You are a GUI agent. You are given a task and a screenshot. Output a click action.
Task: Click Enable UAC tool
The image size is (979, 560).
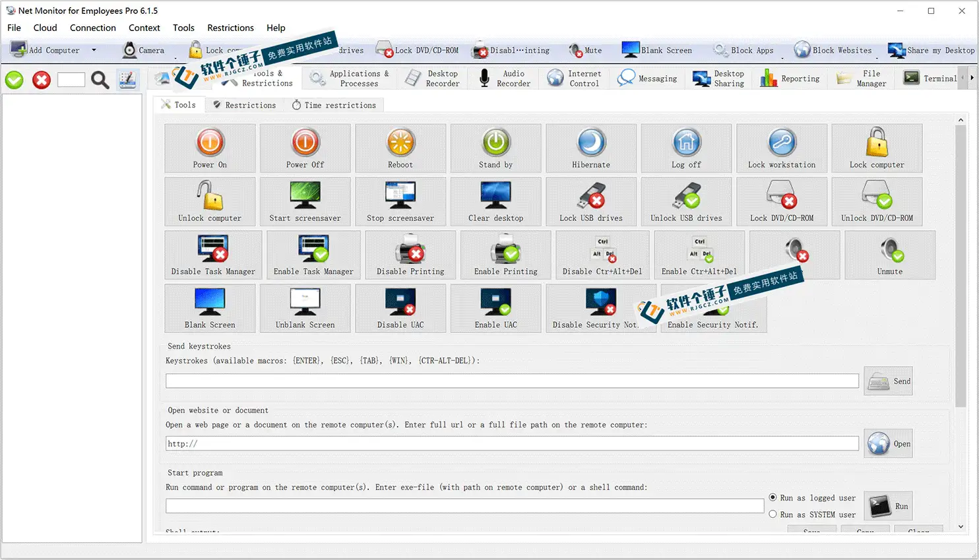pyautogui.click(x=495, y=309)
